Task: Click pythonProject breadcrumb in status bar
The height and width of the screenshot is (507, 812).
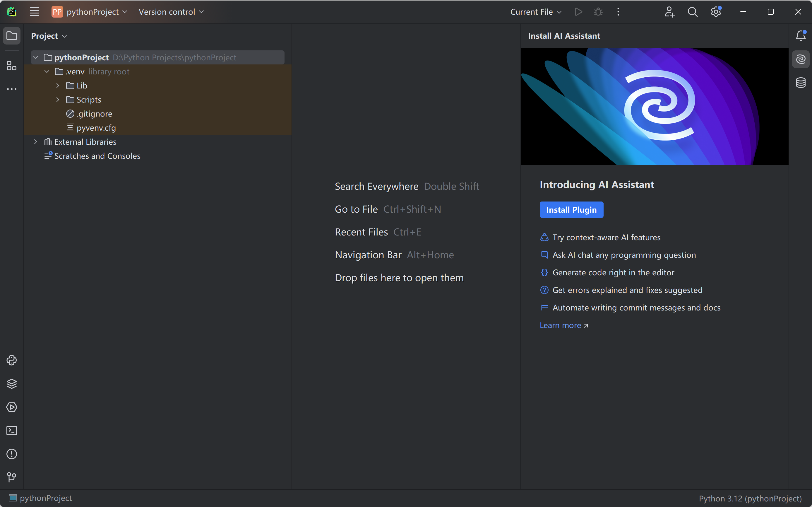Action: [x=46, y=498]
